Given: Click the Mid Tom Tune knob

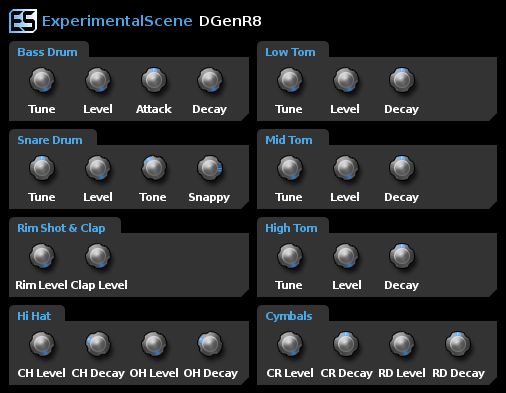Looking at the screenshot, I should tap(290, 168).
